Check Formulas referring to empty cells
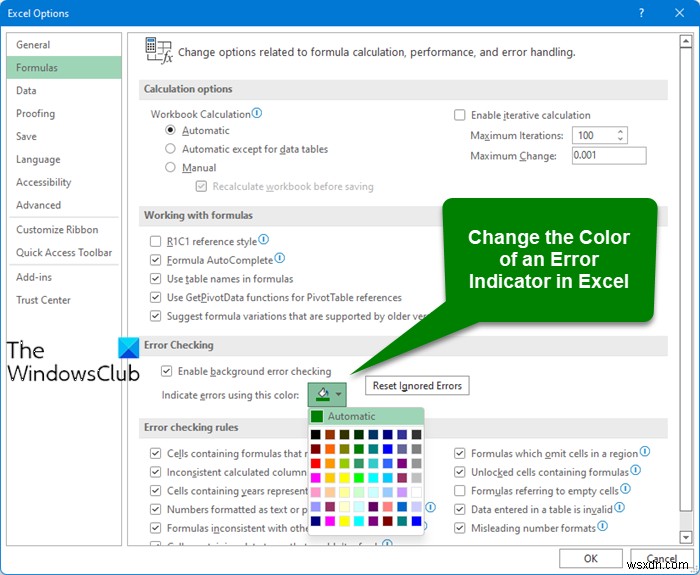700x575 pixels. click(x=459, y=491)
